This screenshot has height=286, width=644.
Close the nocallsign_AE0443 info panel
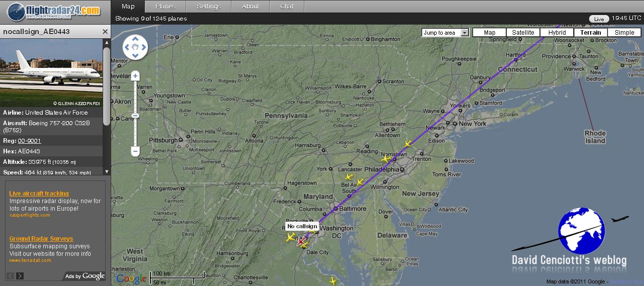(x=105, y=32)
